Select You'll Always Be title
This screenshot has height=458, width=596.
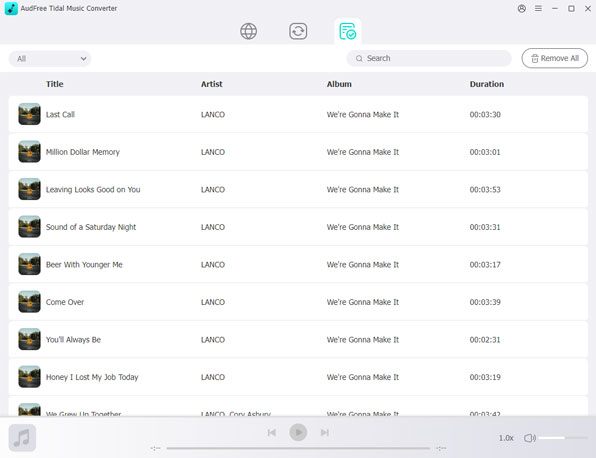coord(73,339)
